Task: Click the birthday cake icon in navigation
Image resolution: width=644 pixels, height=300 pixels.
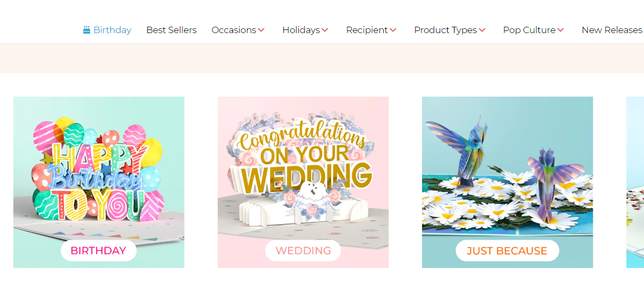Action: click(86, 30)
